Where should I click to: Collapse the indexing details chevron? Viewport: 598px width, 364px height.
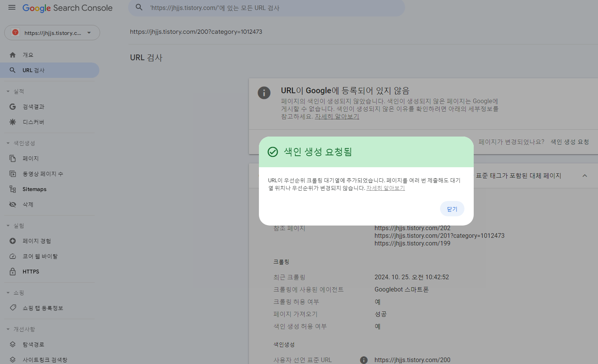[585, 176]
